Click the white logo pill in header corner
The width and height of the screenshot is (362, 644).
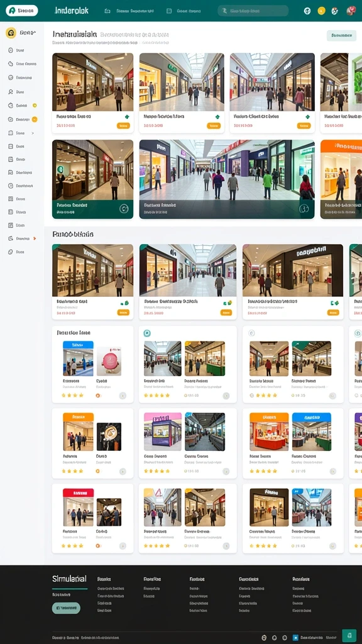coord(22,11)
